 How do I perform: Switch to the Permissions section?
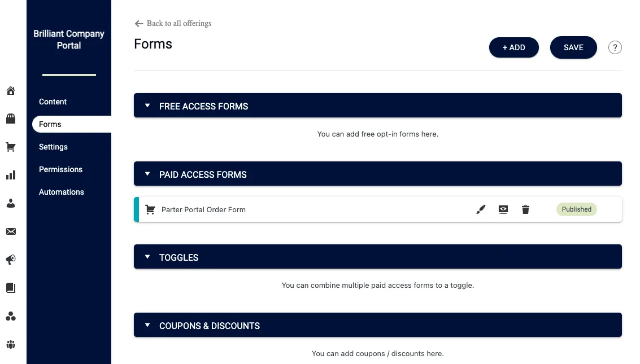click(x=60, y=169)
